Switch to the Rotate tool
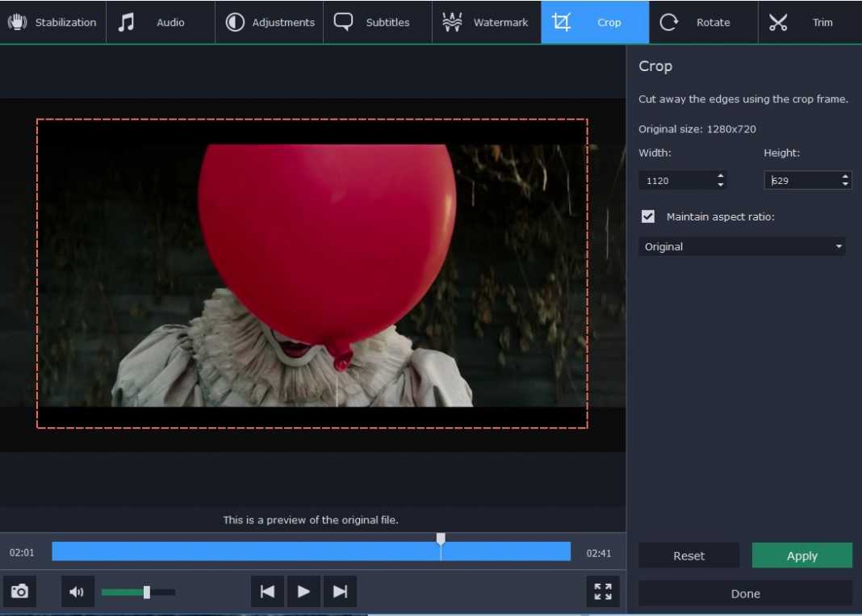Screen dimensions: 862x616 point(702,22)
